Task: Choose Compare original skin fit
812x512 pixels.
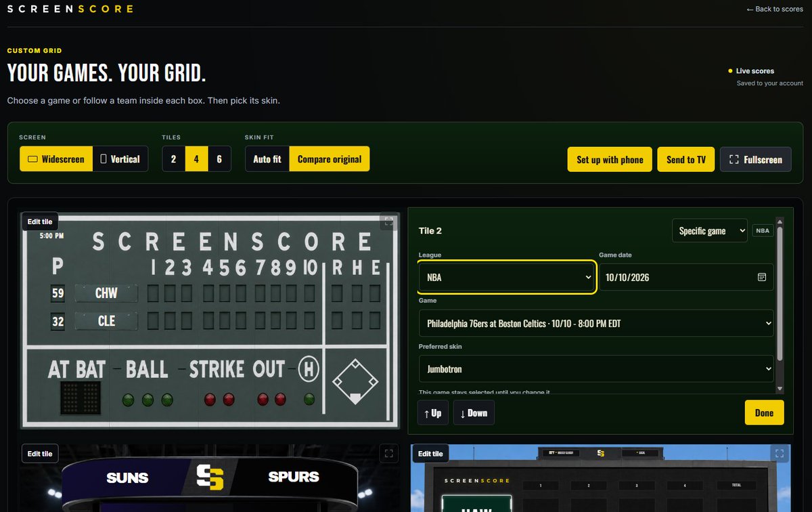Action: [330, 159]
